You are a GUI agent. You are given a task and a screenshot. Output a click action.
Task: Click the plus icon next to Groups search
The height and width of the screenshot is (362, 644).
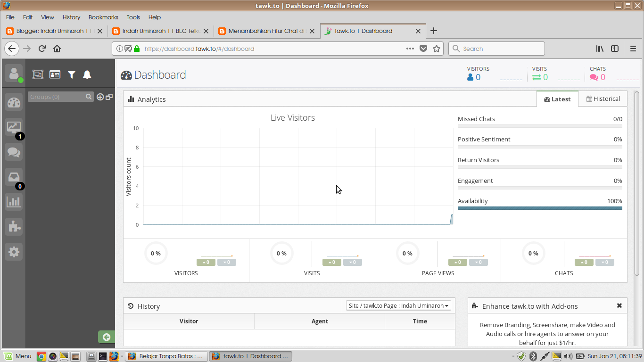[100, 97]
